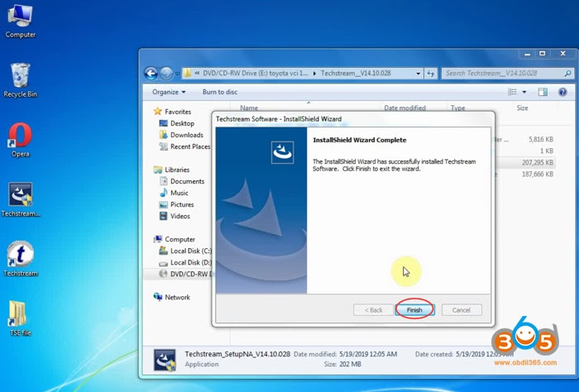Click the Explorer Forward arrow button
The height and width of the screenshot is (392, 579).
pos(166,74)
